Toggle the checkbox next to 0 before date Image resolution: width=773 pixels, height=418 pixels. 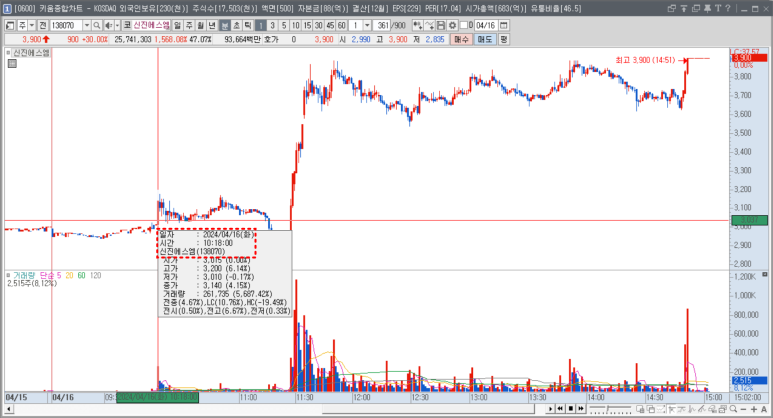point(464,25)
